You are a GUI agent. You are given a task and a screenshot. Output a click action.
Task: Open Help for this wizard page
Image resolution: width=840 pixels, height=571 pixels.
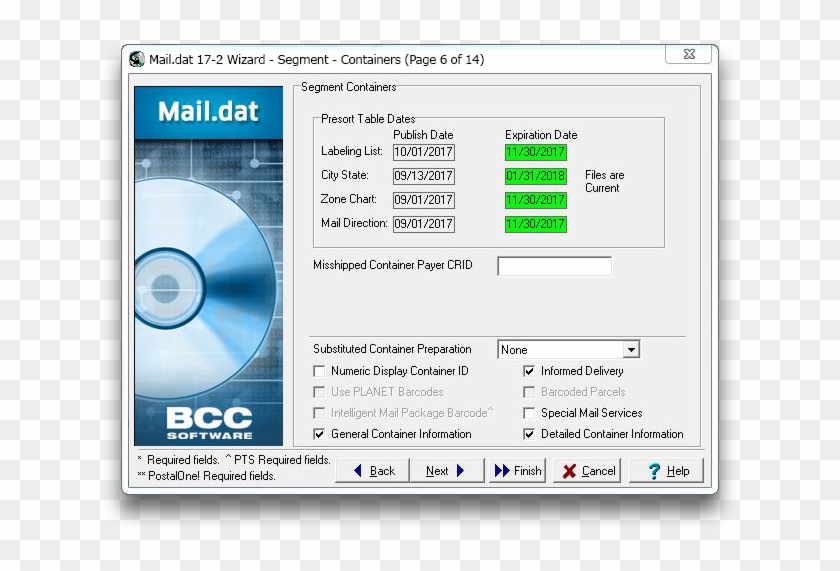(666, 471)
